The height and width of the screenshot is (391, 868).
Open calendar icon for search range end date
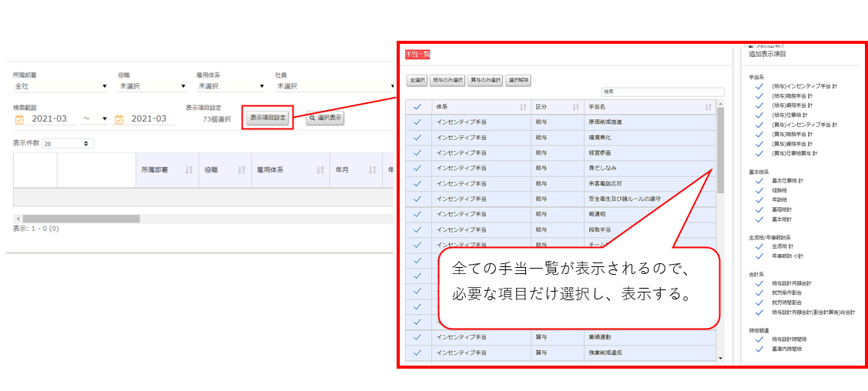coord(119,119)
